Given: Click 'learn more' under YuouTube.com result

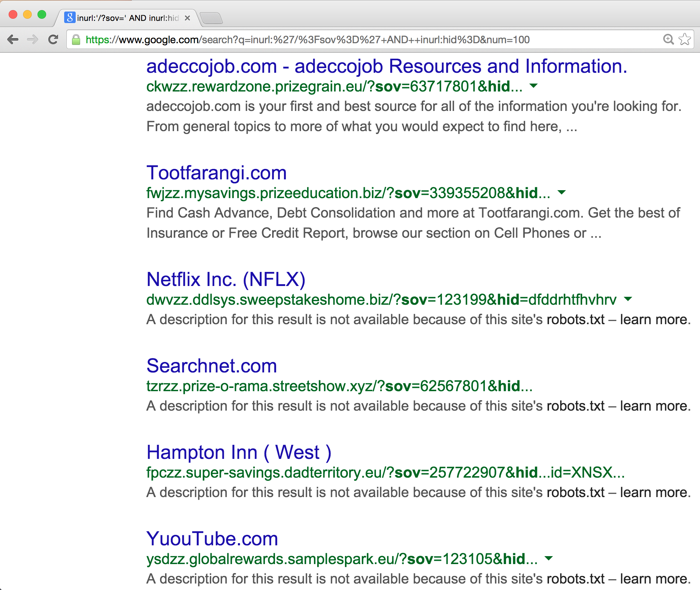Looking at the screenshot, I should coord(654,579).
